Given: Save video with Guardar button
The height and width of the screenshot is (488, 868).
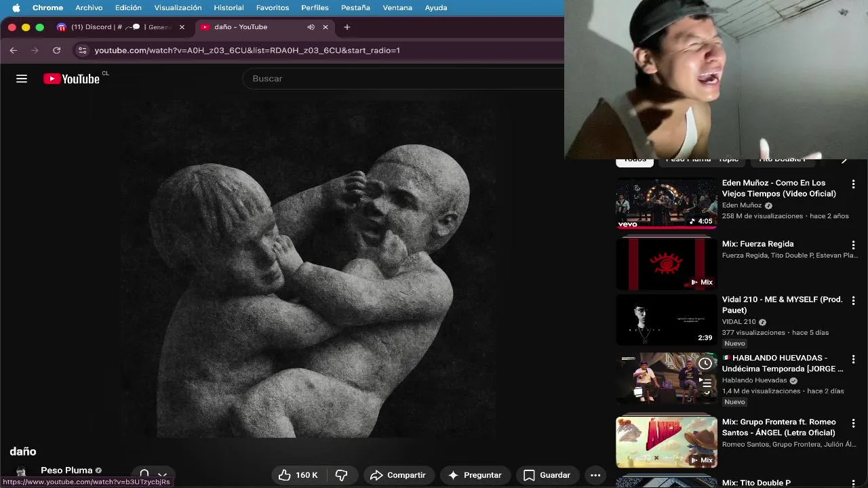Looking at the screenshot, I should [x=547, y=475].
